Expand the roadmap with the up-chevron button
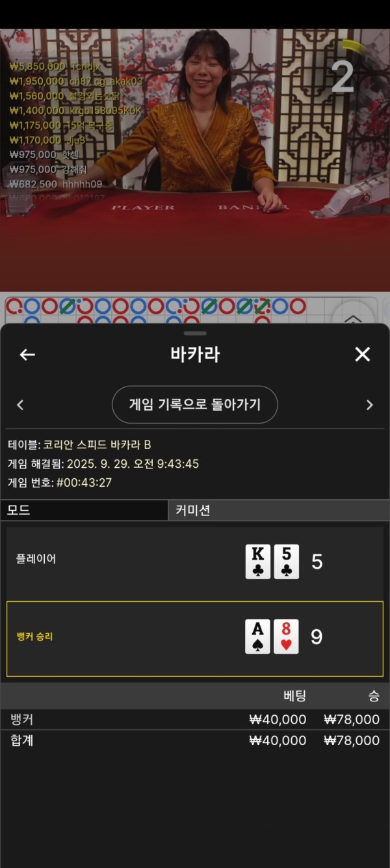This screenshot has height=868, width=390. [x=353, y=319]
